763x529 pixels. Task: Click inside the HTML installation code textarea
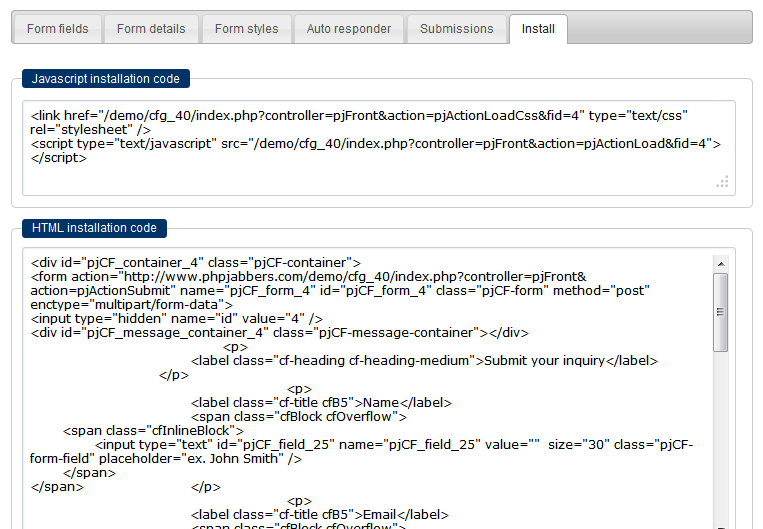379,388
